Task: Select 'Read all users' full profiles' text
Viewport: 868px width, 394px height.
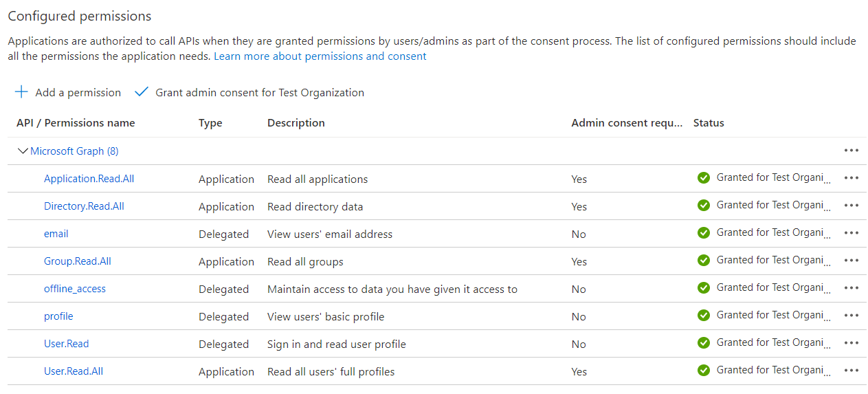Action: [x=331, y=371]
